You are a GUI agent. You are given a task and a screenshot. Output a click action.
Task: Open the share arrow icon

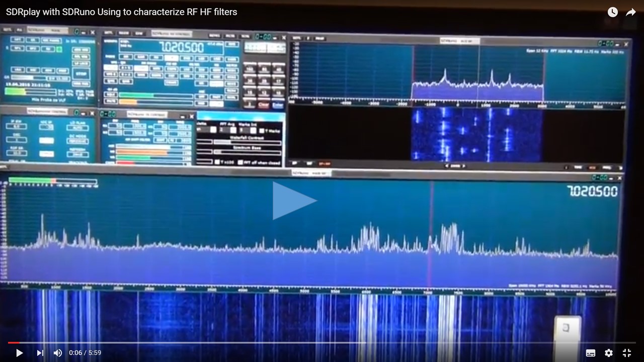pyautogui.click(x=630, y=12)
